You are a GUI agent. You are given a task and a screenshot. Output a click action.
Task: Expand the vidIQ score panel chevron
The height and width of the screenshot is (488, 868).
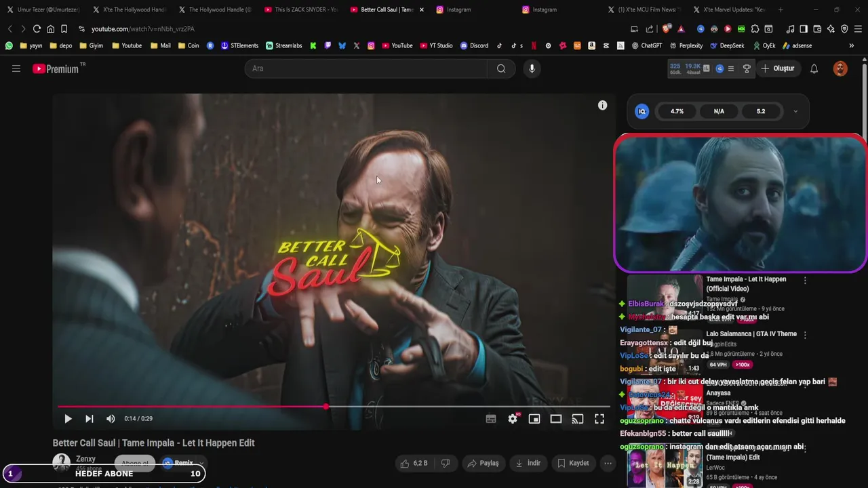click(x=795, y=111)
